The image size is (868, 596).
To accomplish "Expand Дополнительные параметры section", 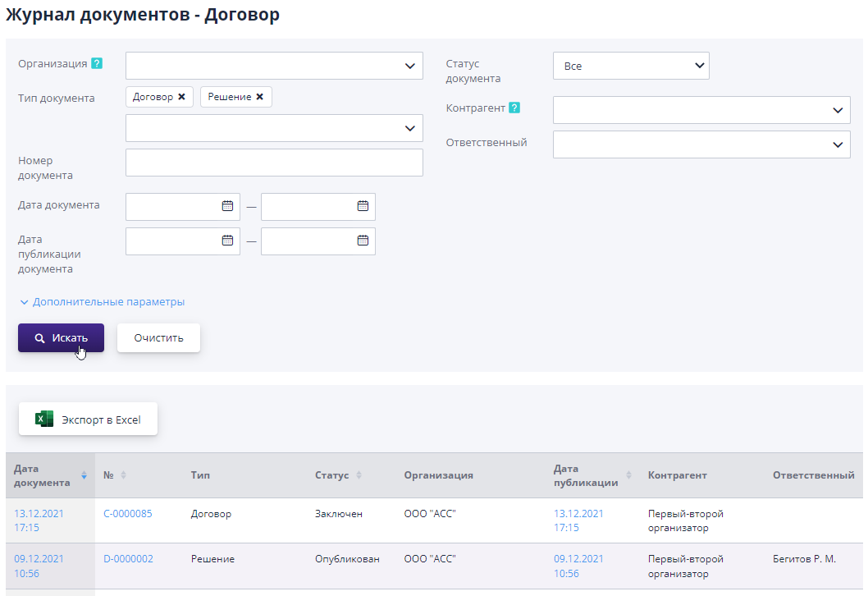I will (102, 302).
